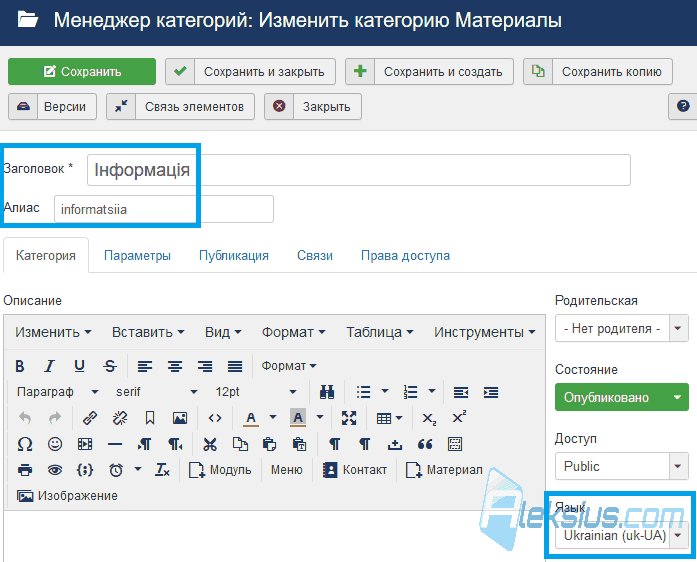Increase indent icon
The image size is (697, 562).
[x=491, y=392]
